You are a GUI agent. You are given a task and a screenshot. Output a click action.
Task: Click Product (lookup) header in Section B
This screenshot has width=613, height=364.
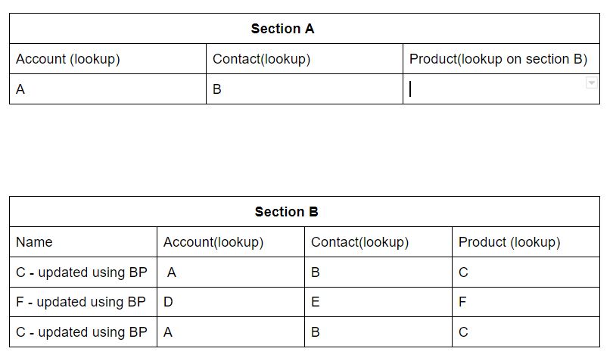pyautogui.click(x=509, y=242)
